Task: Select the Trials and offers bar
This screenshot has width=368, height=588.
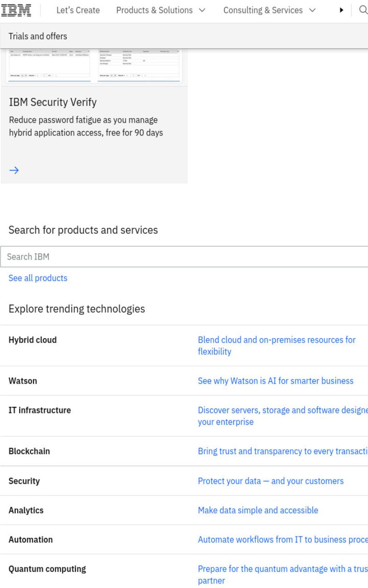Action: coord(184,36)
